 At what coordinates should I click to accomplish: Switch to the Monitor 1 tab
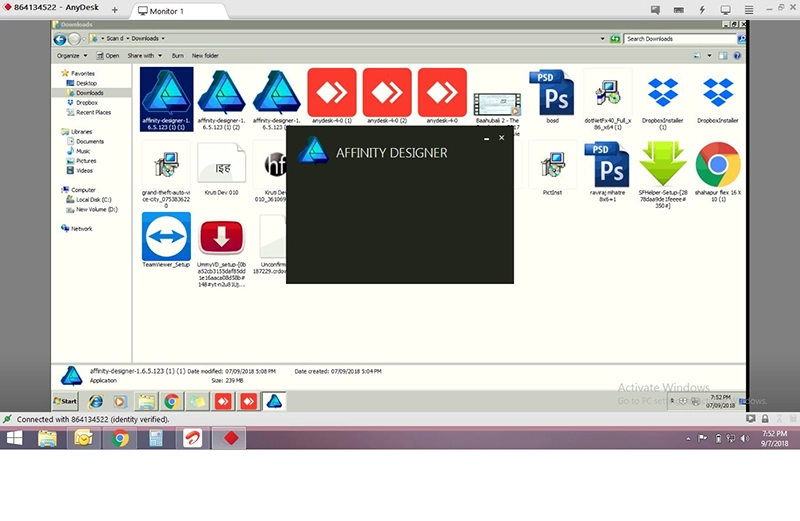177,11
